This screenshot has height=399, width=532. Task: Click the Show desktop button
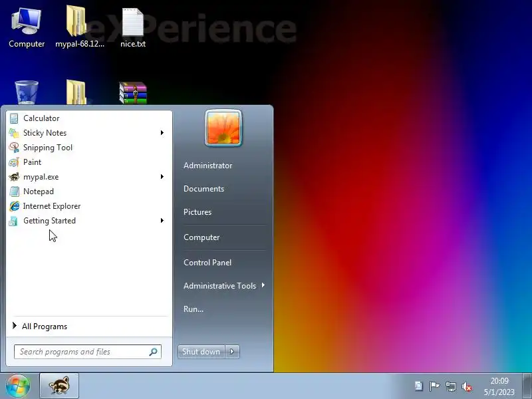click(x=527, y=386)
